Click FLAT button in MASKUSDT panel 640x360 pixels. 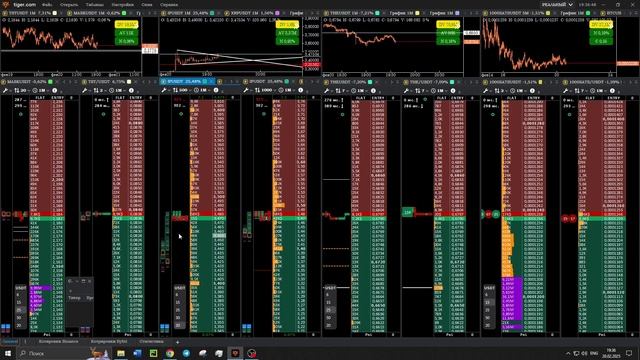point(40,98)
